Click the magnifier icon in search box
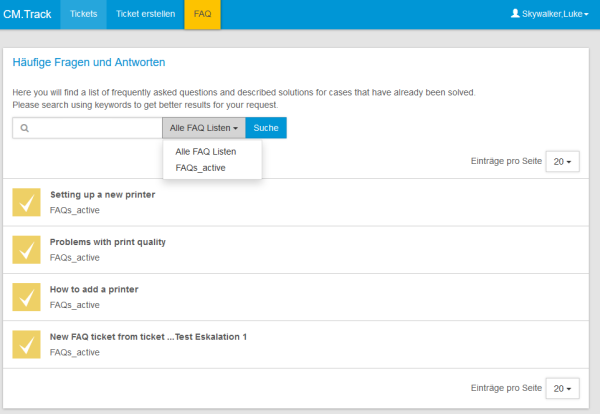 (24, 128)
